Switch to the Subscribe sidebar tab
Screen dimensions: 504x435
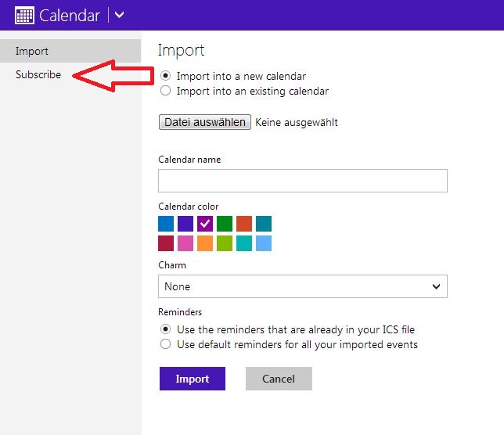pos(38,74)
